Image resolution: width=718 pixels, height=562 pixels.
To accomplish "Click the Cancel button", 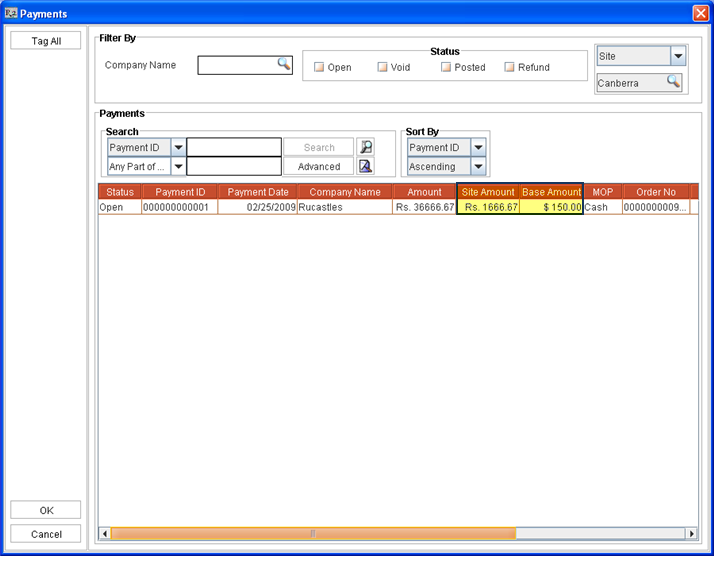I will click(x=46, y=534).
